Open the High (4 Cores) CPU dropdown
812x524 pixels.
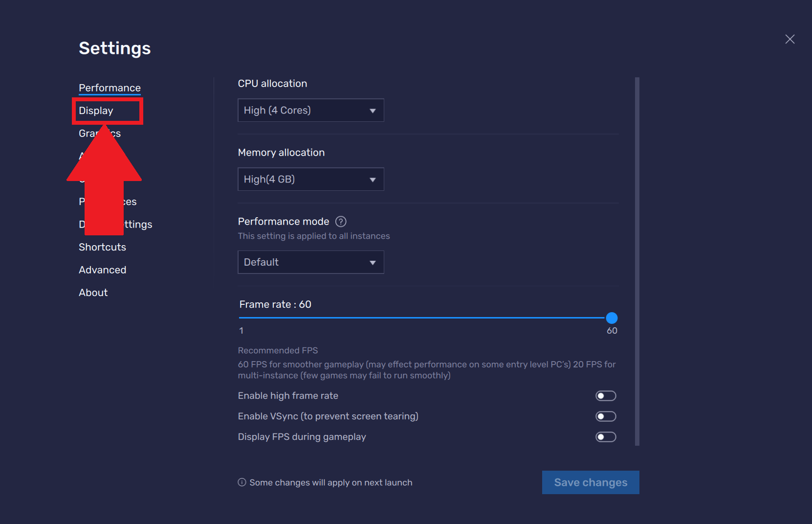[x=310, y=111]
